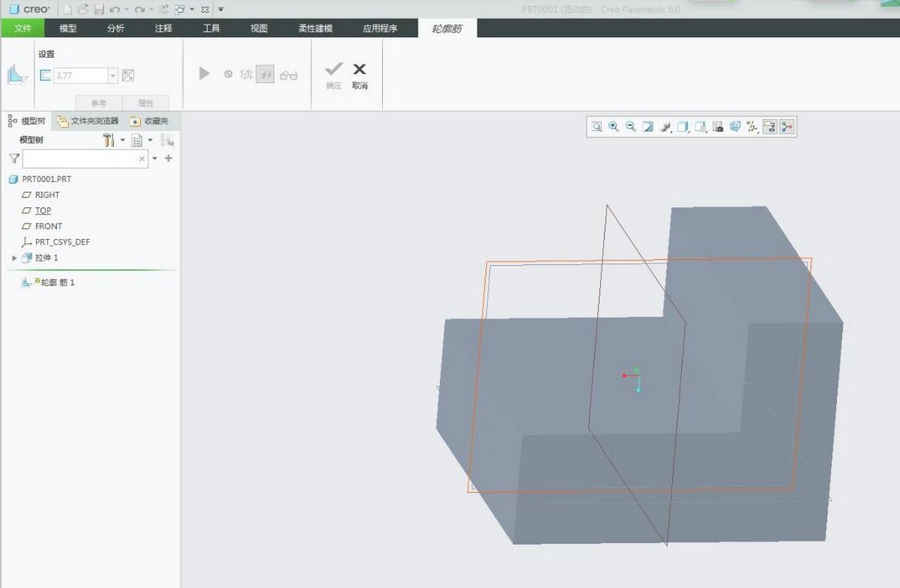Click the regenerate icon in quick access toolbar
This screenshot has height=588, width=900.
coord(163,9)
